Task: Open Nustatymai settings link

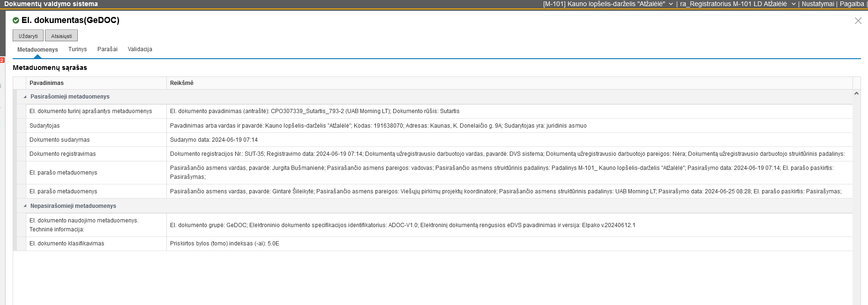Action: pos(817,4)
